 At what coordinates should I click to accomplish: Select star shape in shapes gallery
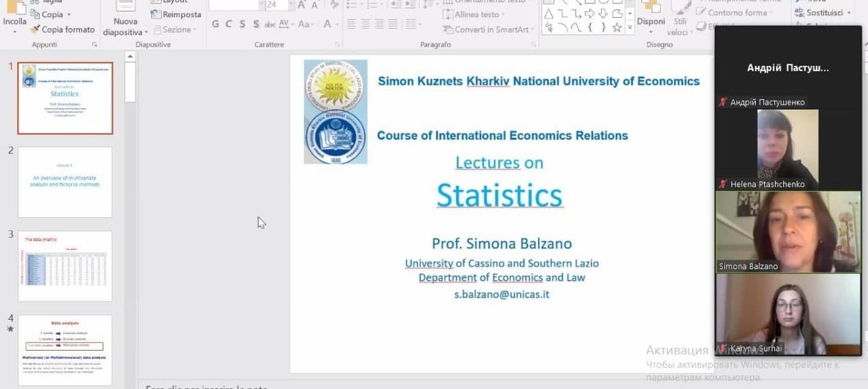point(616,27)
